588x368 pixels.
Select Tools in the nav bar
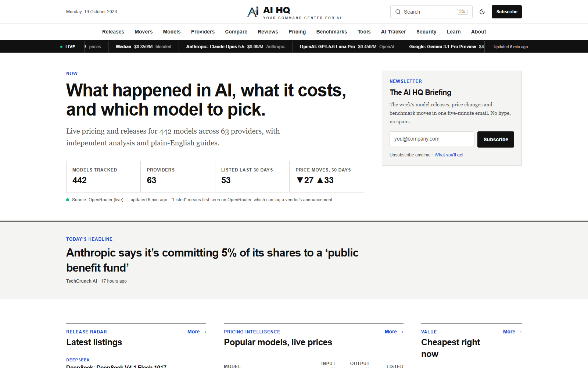point(364,32)
